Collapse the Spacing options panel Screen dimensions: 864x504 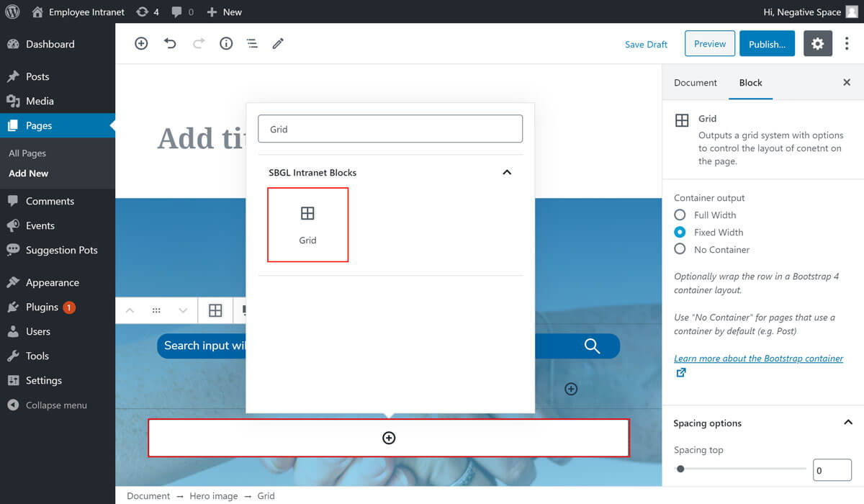tap(847, 423)
